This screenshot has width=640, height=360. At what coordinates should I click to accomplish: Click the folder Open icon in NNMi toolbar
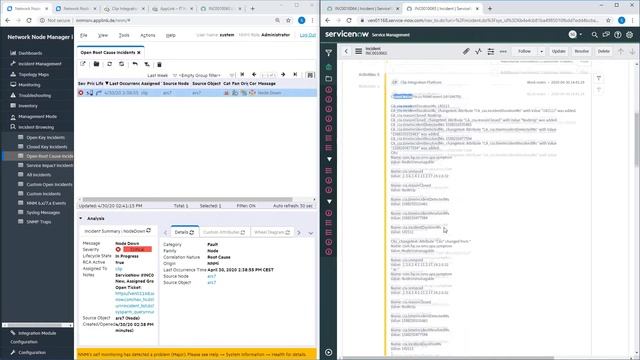point(96,64)
